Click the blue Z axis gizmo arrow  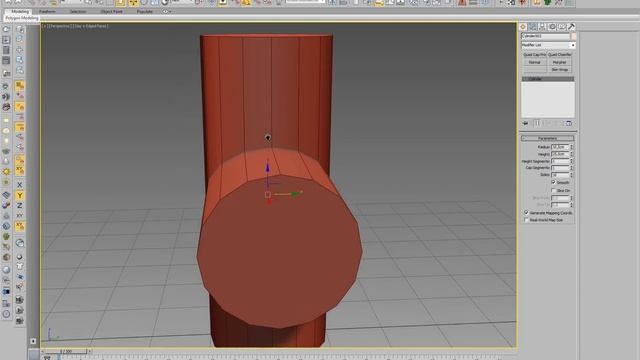pos(267,167)
